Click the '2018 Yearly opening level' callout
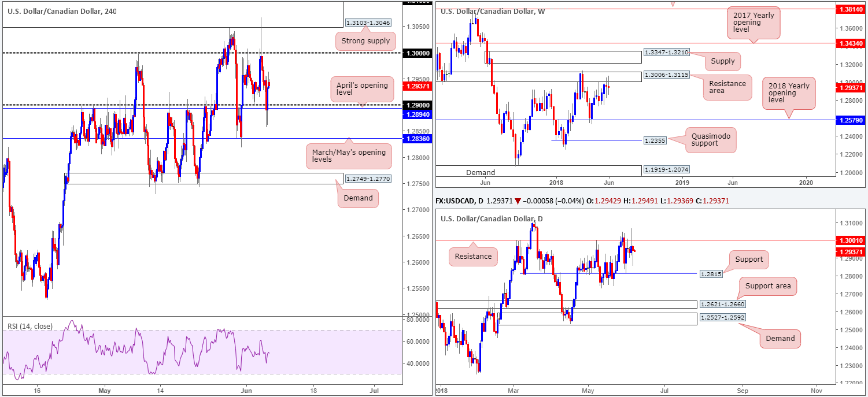 click(789, 93)
